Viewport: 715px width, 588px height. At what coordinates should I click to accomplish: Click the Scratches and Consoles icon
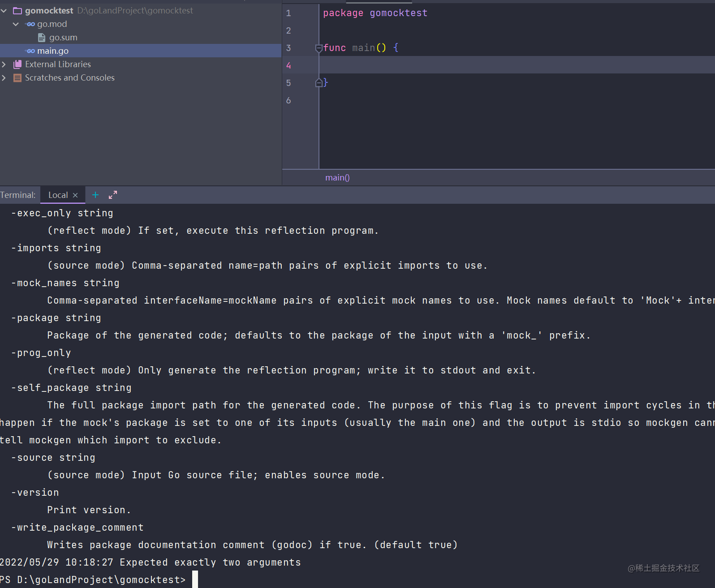click(x=17, y=78)
